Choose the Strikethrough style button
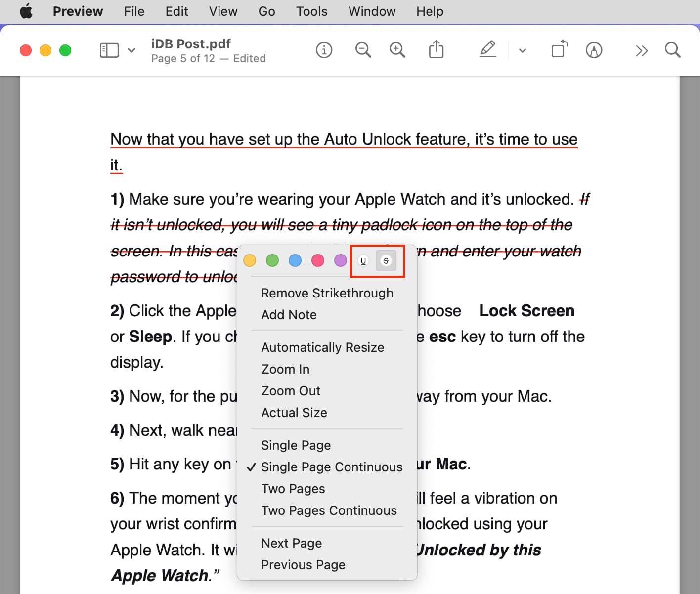 [x=386, y=260]
